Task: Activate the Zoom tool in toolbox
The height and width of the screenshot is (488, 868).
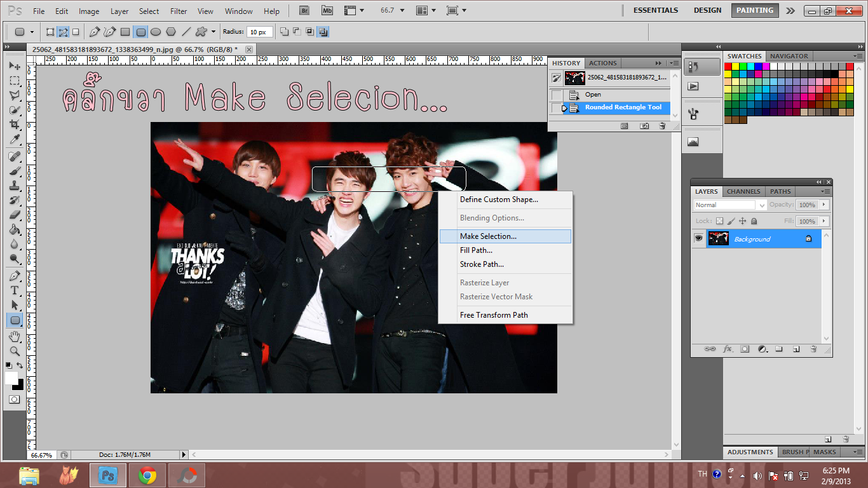Action: [x=14, y=351]
